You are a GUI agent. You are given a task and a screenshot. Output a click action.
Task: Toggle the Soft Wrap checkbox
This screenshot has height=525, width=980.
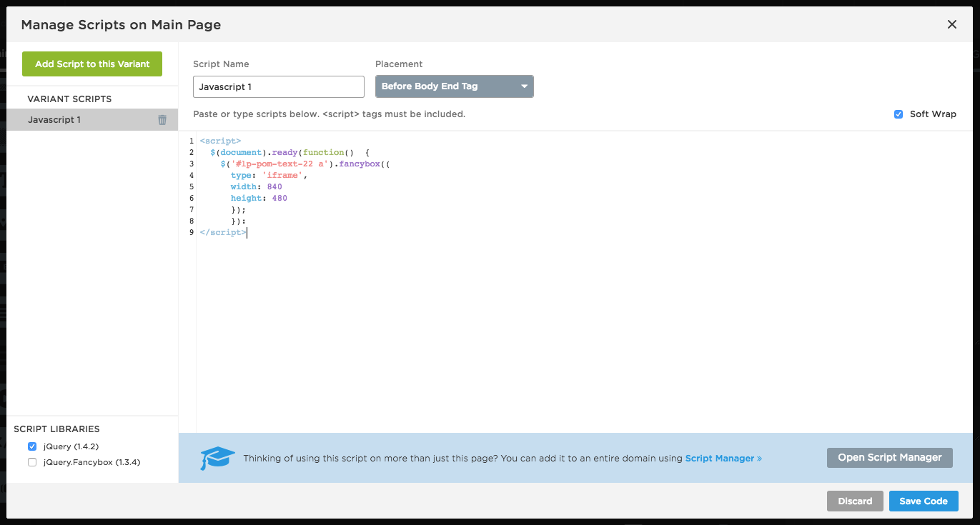[899, 114]
